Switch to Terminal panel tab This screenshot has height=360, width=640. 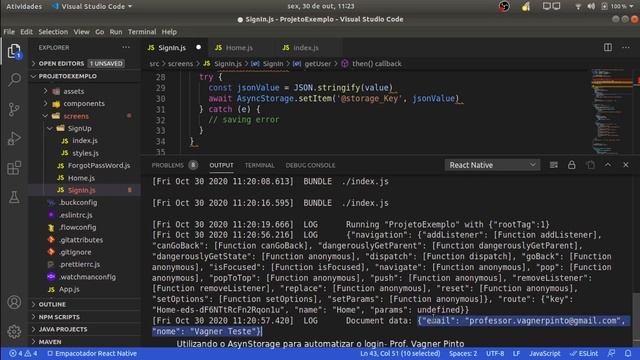(260, 165)
